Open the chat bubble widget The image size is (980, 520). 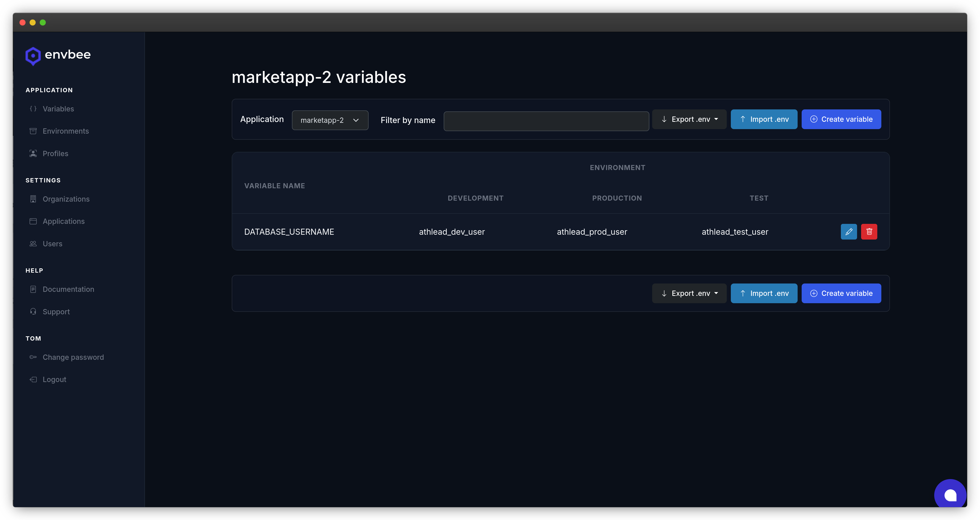950,495
